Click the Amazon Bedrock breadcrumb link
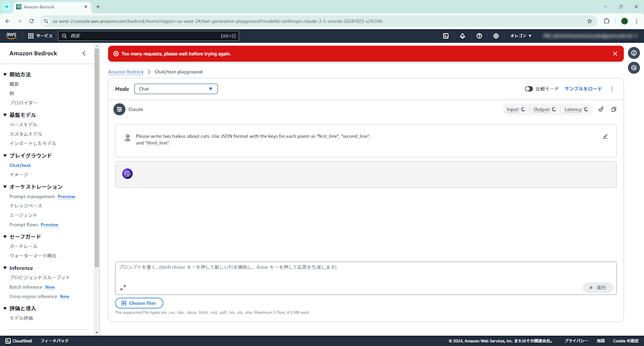Viewport: 644px width, 346px height. point(126,72)
